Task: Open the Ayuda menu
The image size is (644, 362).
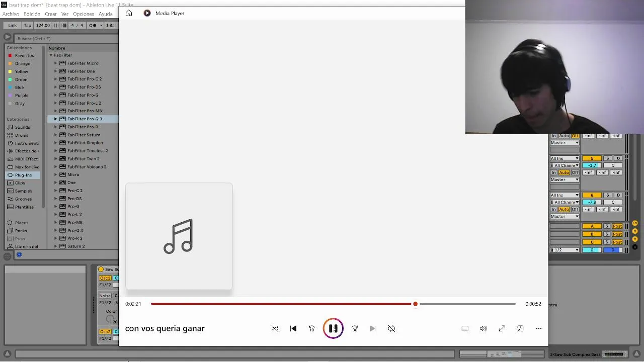Action: [106, 14]
